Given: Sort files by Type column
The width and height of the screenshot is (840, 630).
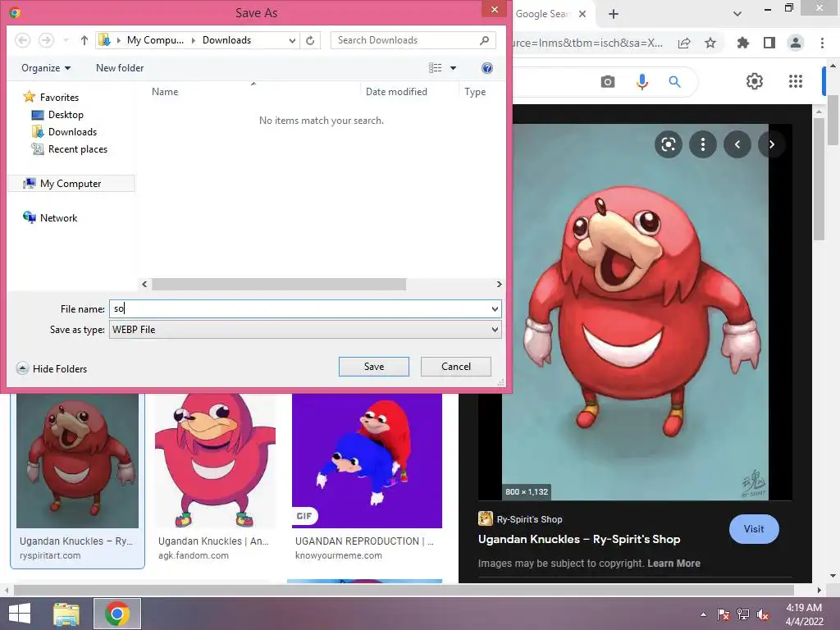Looking at the screenshot, I should coord(475,92).
